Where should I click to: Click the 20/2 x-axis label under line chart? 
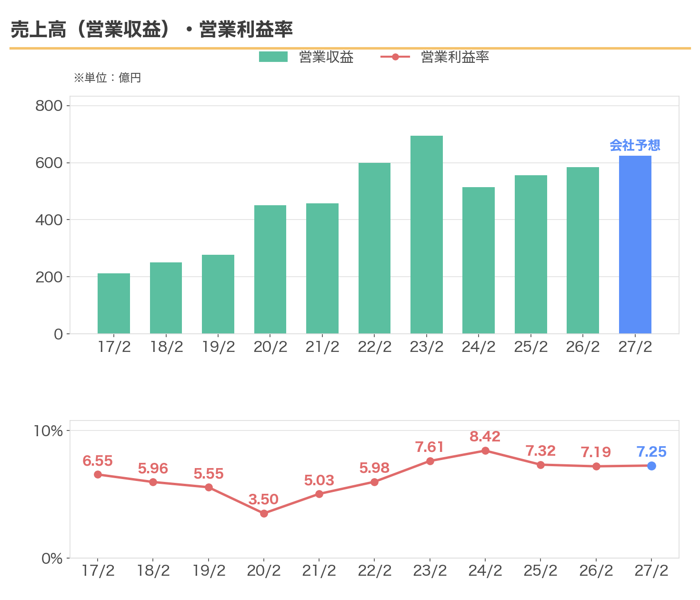click(264, 570)
